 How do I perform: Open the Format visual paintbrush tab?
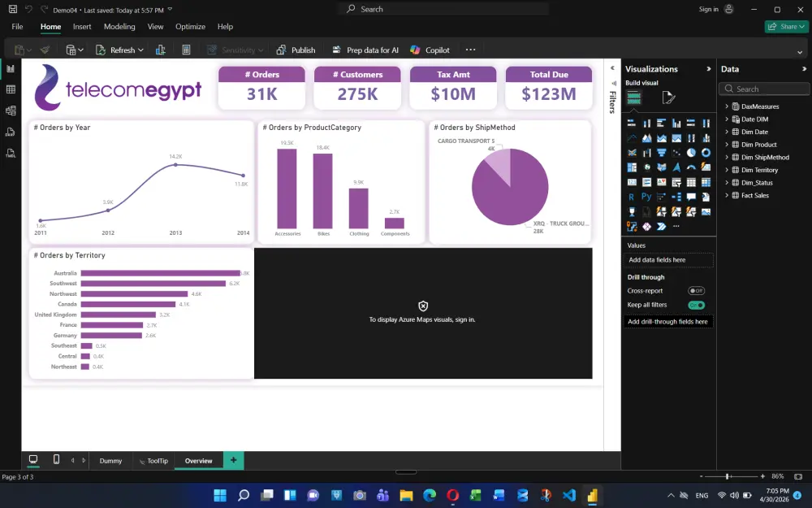click(x=668, y=98)
